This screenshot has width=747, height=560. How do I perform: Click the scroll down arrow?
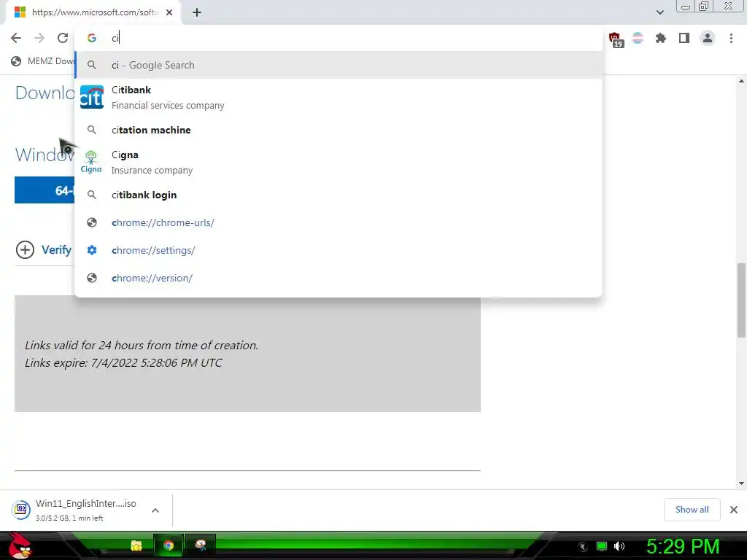click(x=741, y=483)
